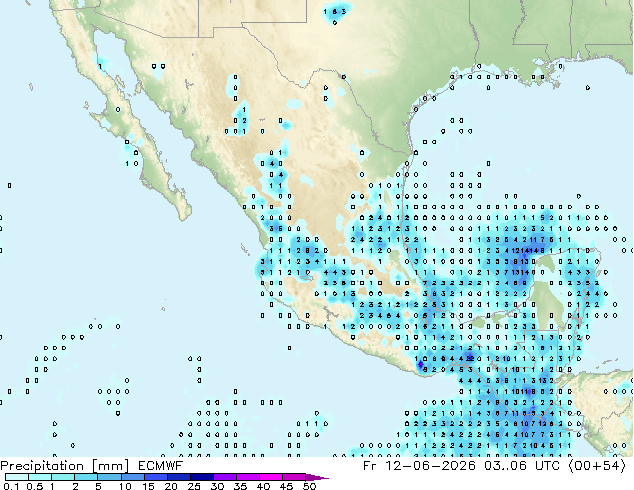Click the 40–45 mm magenta swatch
This screenshot has height=490, width=634.
click(271, 477)
